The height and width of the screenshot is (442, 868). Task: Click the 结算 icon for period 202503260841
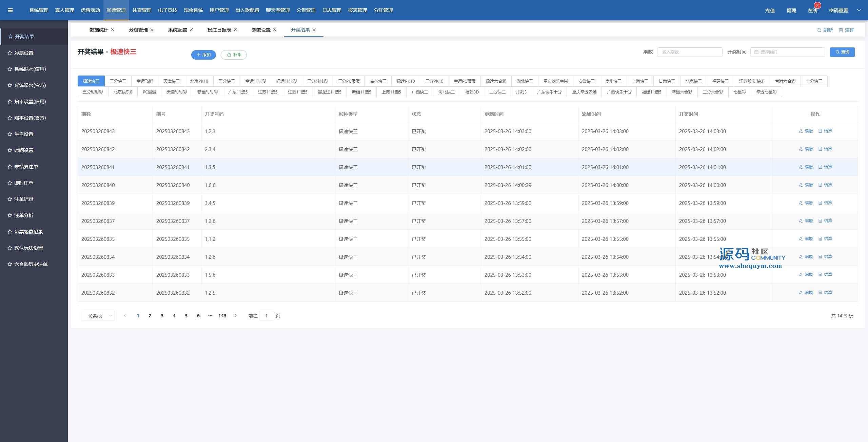point(820,167)
